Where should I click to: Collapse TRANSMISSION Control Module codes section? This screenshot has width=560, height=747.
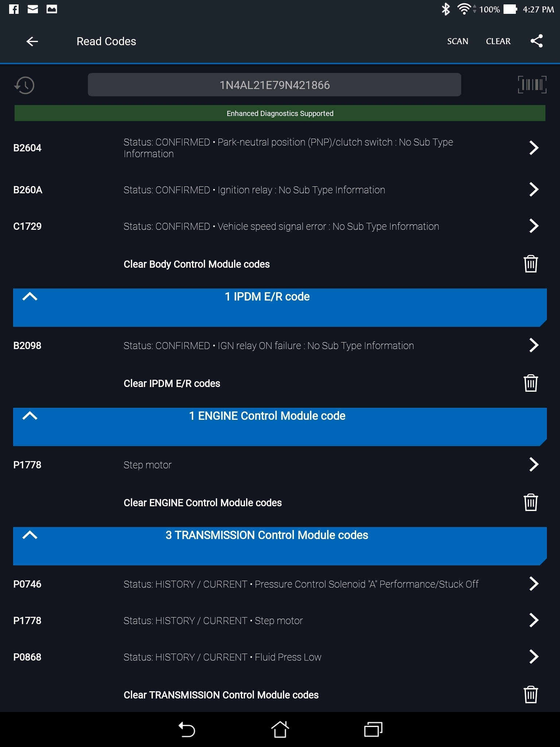pos(30,535)
